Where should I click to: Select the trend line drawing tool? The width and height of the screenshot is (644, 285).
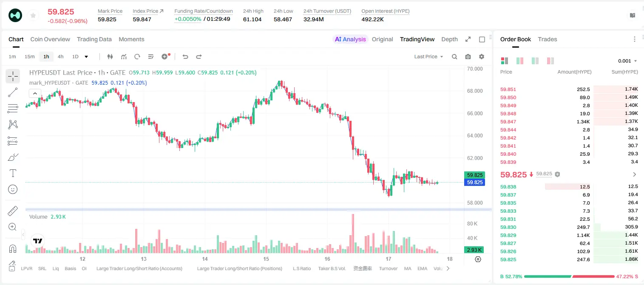(x=13, y=92)
